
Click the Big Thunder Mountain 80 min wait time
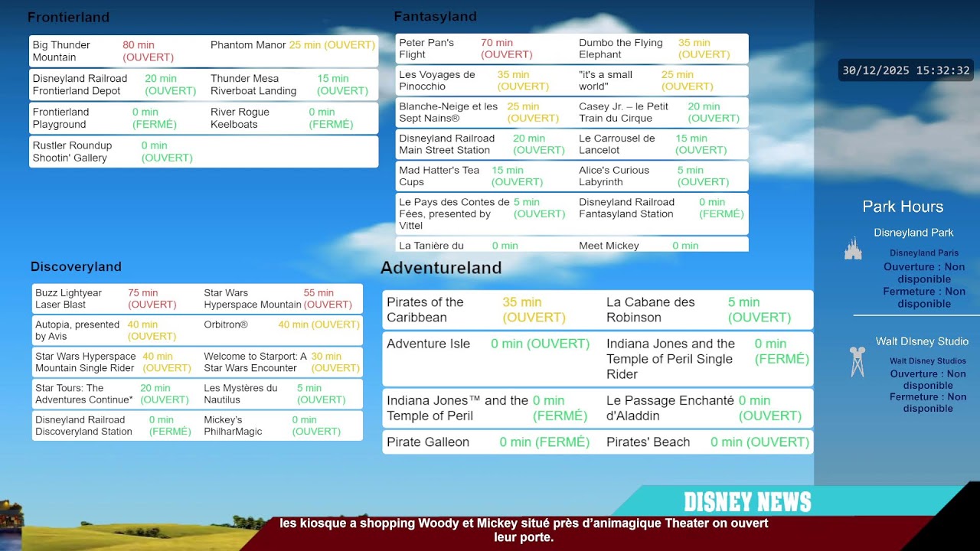[148, 51]
